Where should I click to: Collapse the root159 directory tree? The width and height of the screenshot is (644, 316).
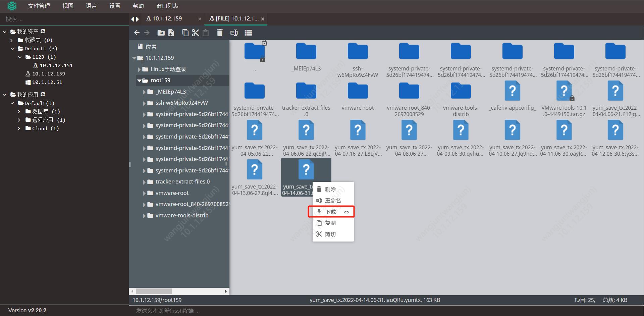pos(139,81)
